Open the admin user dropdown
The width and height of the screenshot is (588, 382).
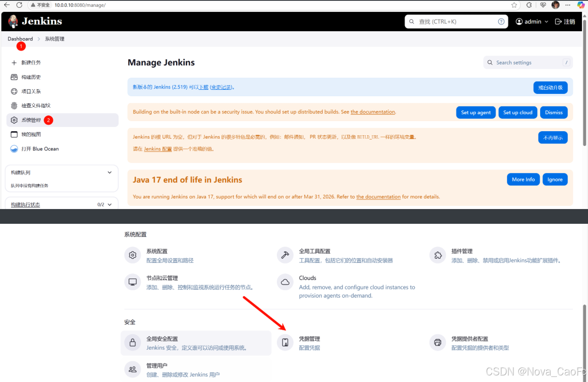tap(532, 22)
